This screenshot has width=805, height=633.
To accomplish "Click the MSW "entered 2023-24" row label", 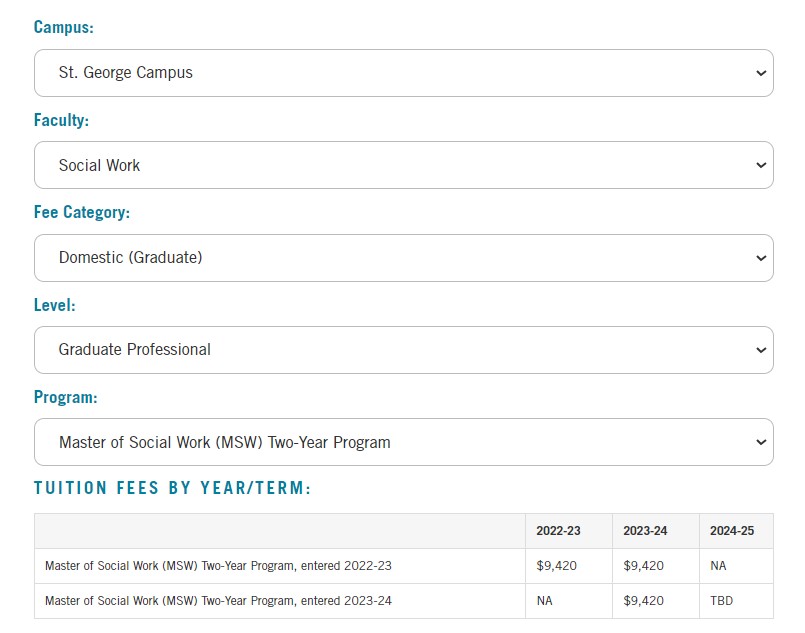I will pos(218,601).
